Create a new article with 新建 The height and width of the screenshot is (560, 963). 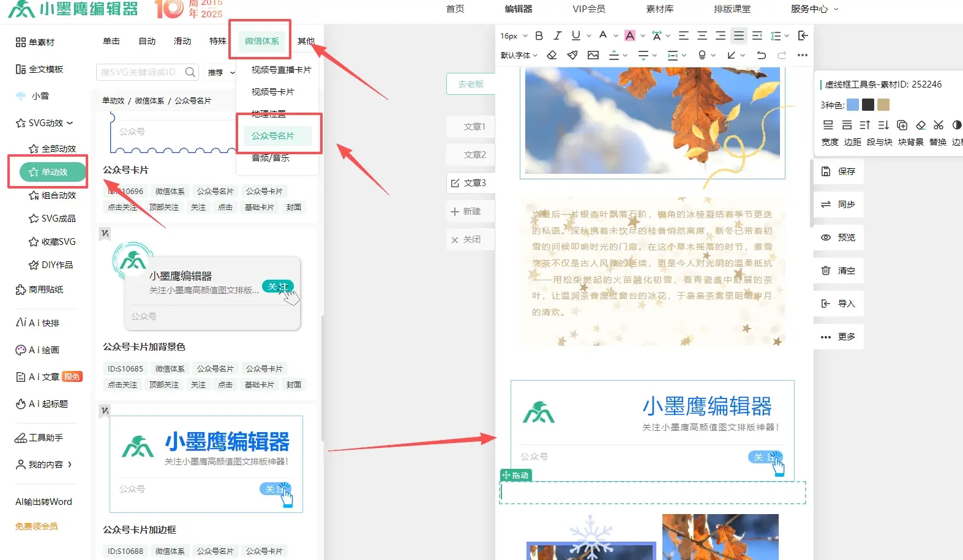[x=471, y=211]
